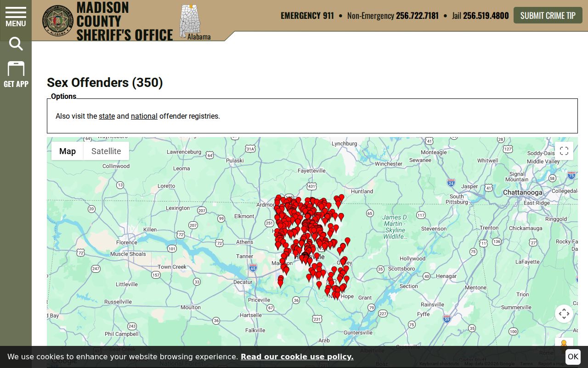Click the Decatur city label on map

tap(243, 282)
